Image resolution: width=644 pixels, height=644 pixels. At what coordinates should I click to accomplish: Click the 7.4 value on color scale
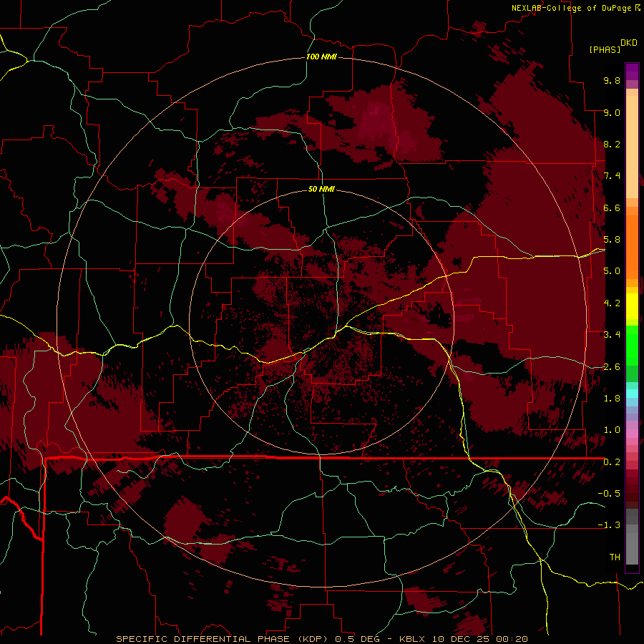point(612,176)
